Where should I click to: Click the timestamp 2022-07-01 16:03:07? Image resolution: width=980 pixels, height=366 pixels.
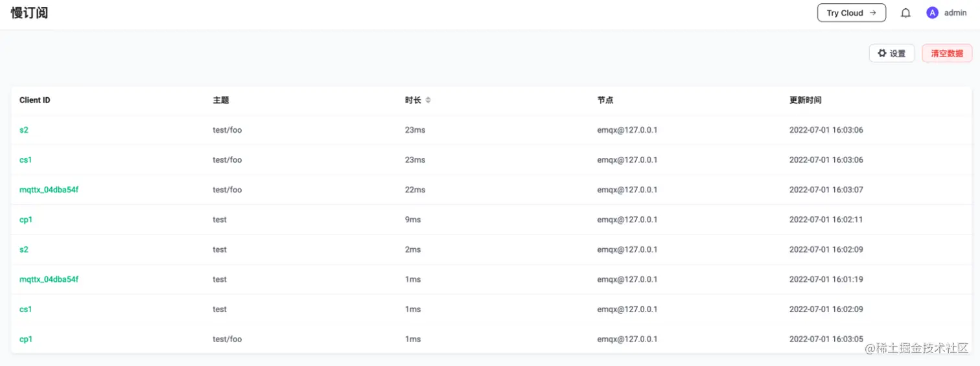(x=826, y=190)
